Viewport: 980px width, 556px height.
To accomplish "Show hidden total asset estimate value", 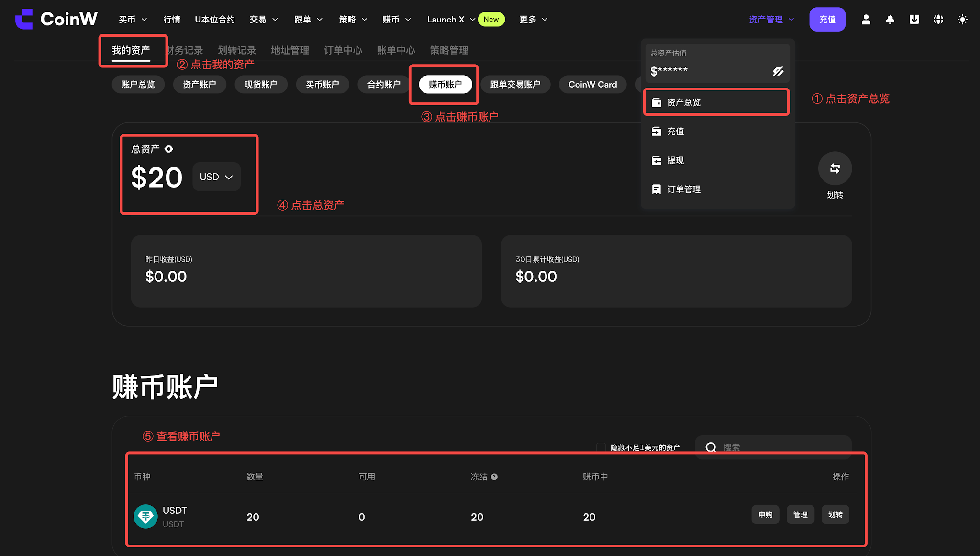I will pos(778,71).
